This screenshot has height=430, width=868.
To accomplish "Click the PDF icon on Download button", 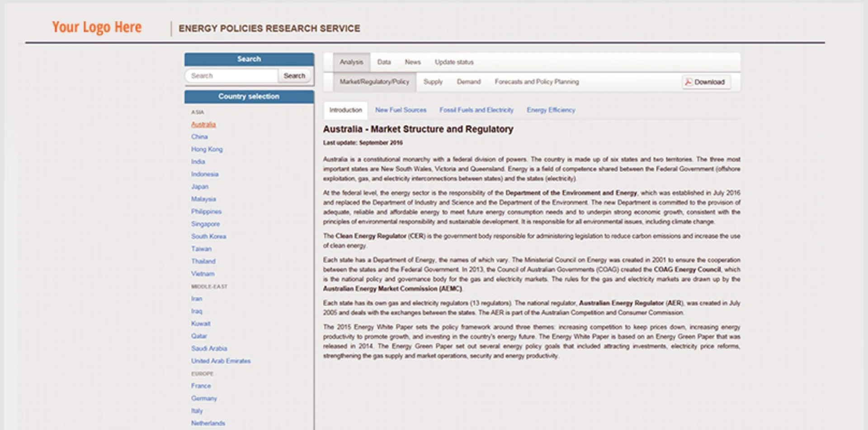I will [688, 82].
